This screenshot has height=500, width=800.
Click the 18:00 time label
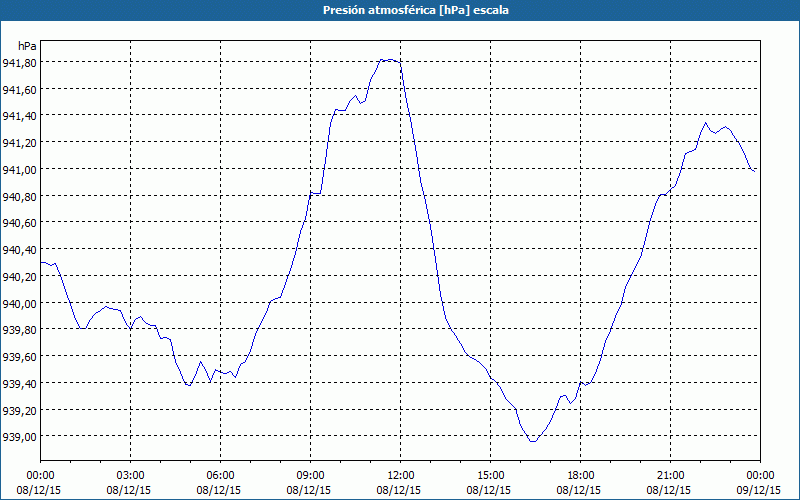(580, 476)
